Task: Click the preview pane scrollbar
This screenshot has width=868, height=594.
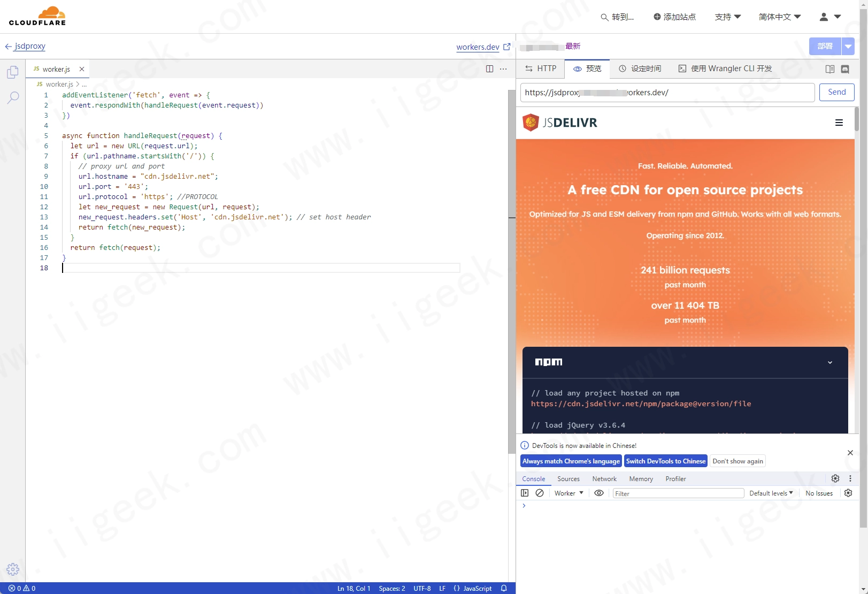Action: 856,119
